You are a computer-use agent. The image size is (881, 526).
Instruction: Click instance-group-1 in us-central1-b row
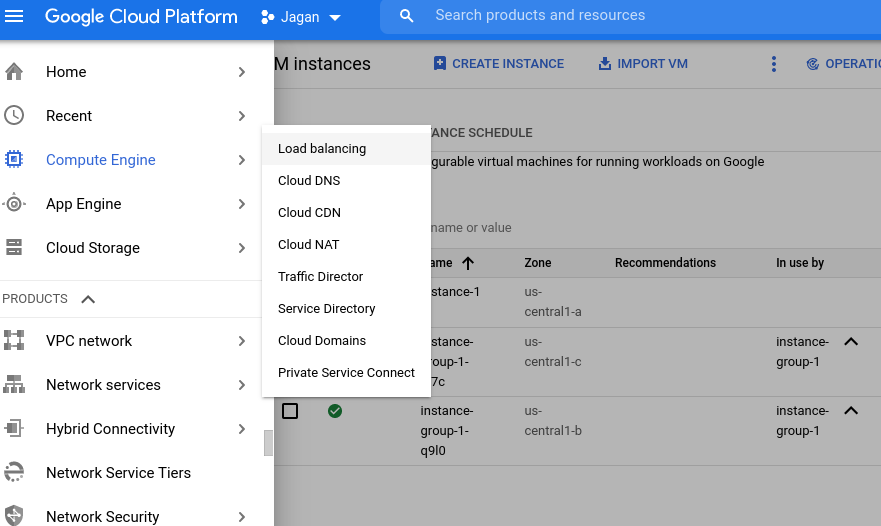802,421
